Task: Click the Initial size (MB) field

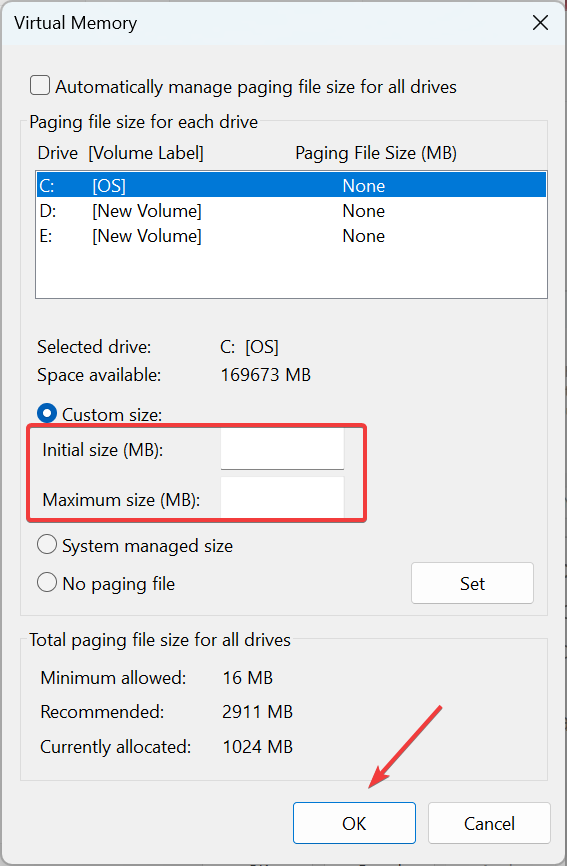Action: pyautogui.click(x=282, y=450)
